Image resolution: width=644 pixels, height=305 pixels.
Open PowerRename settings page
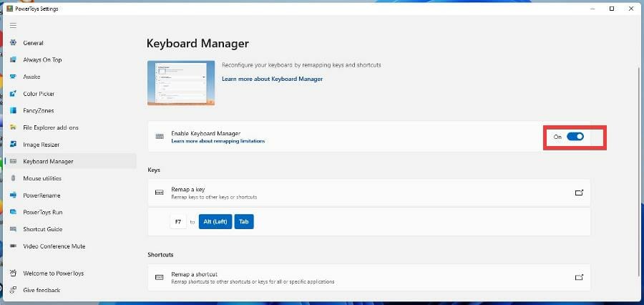coord(42,195)
